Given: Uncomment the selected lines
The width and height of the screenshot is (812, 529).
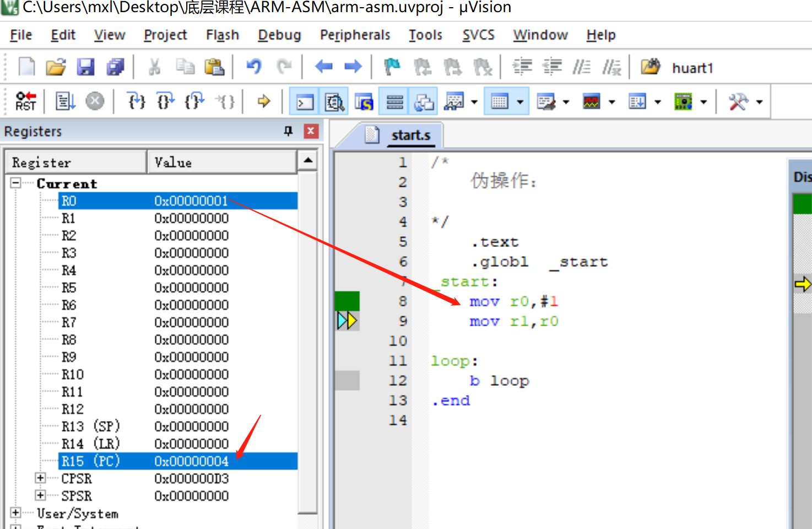Looking at the screenshot, I should pyautogui.click(x=611, y=67).
